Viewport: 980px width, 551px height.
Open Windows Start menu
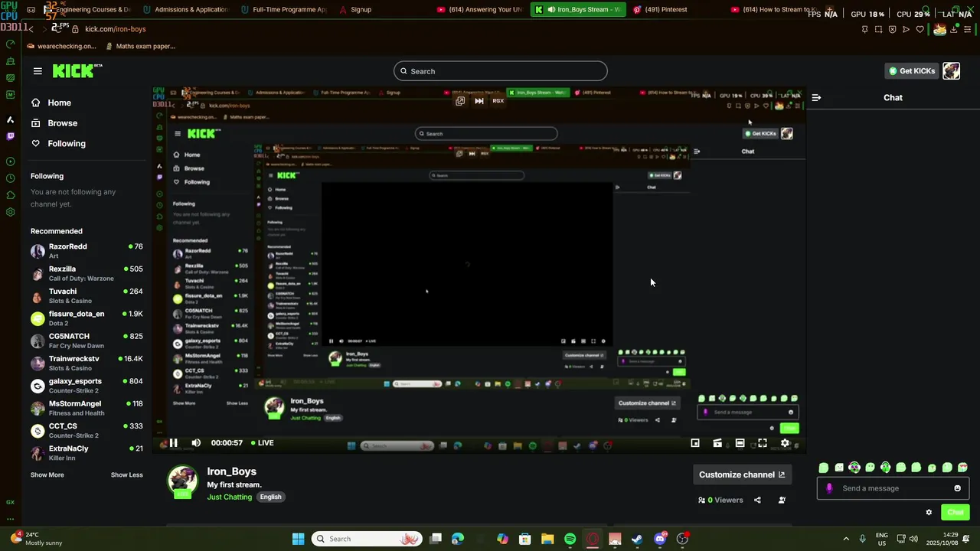[x=298, y=539]
